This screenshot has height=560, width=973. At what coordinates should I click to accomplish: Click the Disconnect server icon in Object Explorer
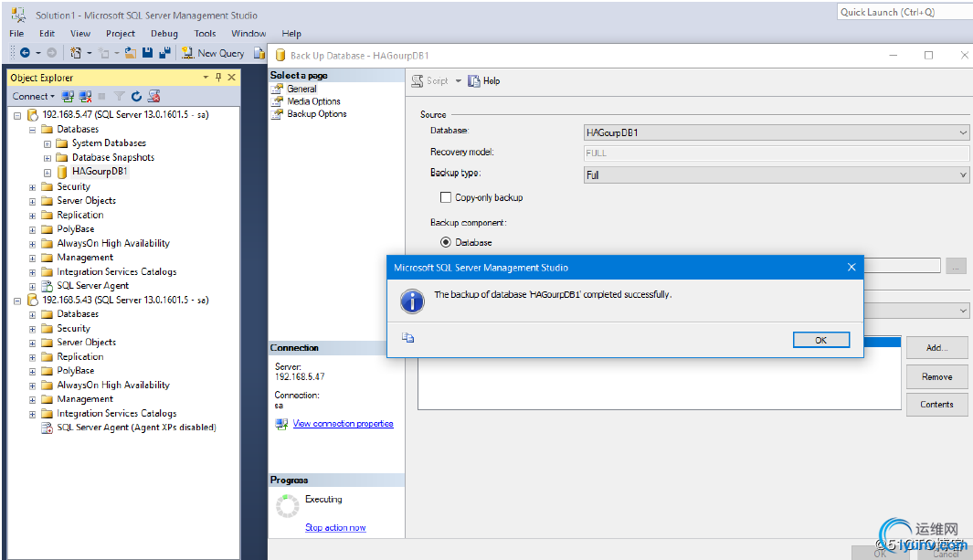[x=86, y=96]
